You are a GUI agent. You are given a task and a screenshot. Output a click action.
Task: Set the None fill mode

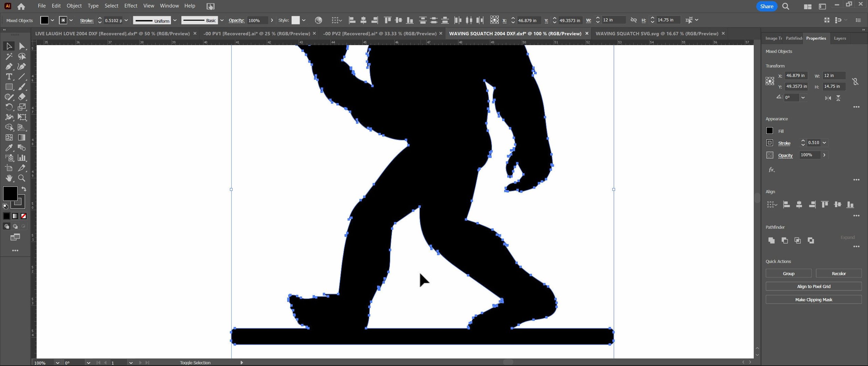[24, 216]
